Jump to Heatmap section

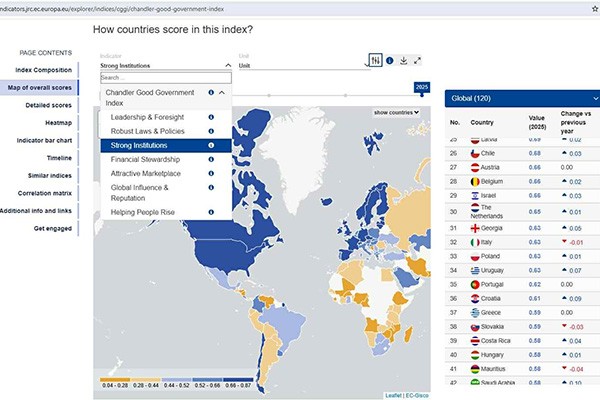58,123
